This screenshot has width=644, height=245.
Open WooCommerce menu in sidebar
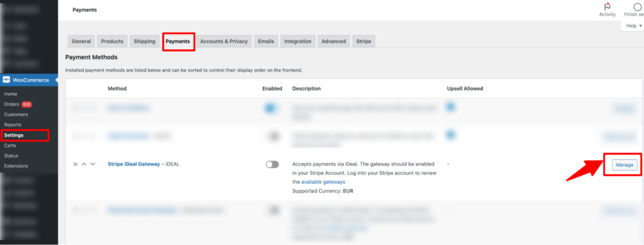click(x=29, y=80)
